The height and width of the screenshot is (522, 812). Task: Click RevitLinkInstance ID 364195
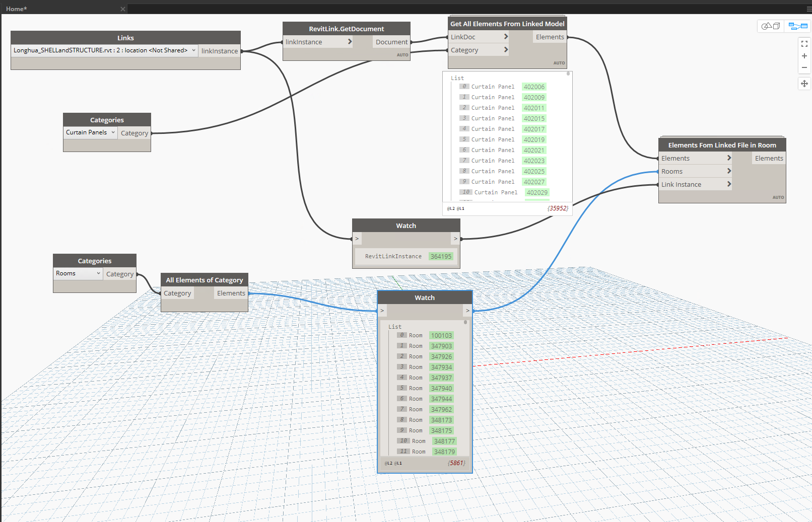441,256
